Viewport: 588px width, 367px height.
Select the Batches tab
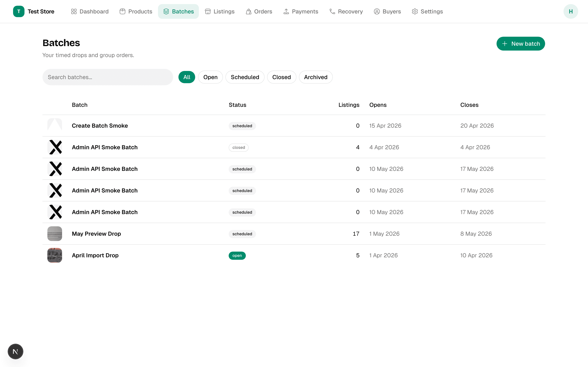(x=178, y=11)
